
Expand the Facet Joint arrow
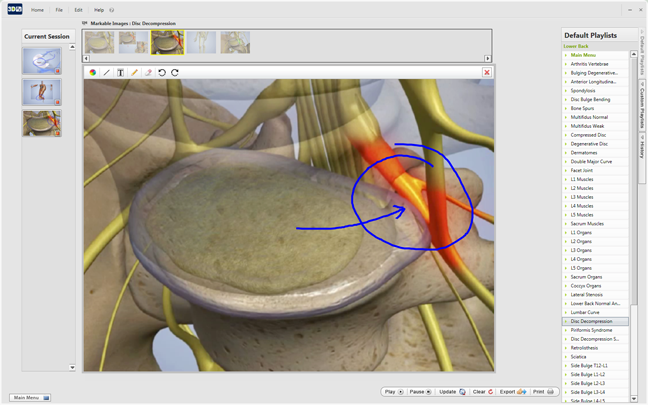566,170
